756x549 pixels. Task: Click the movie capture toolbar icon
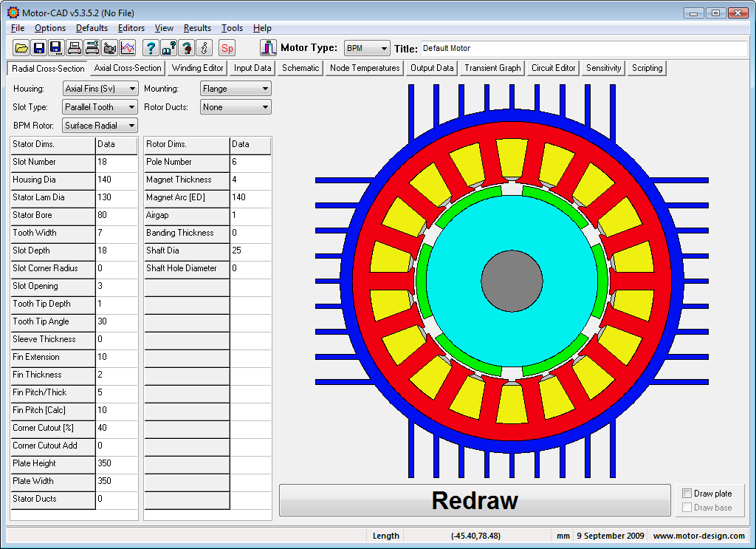point(109,47)
